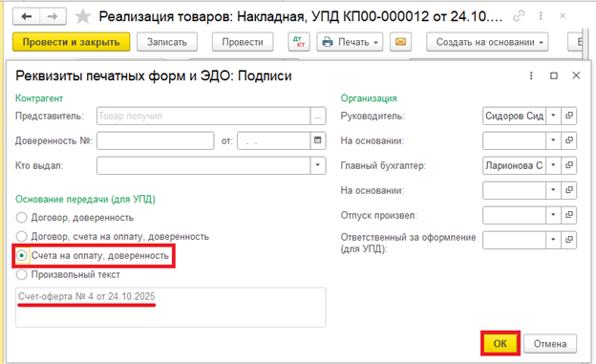Image resolution: width=596 pixels, height=364 pixels.
Task: Open the Руководитель record via its open icon
Action: [x=568, y=116]
